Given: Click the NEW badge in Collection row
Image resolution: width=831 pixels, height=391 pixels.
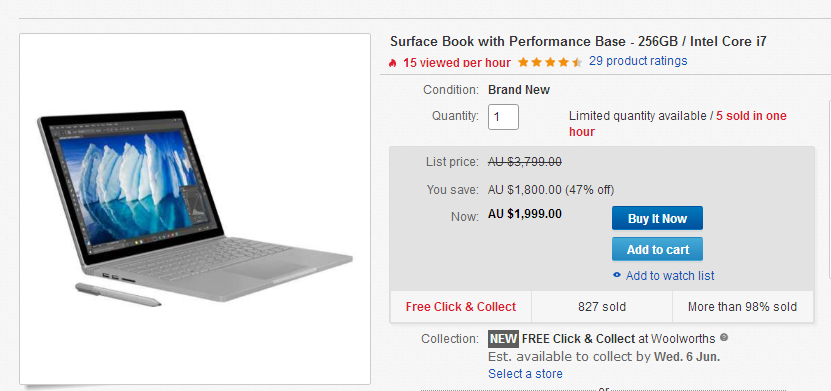Looking at the screenshot, I should point(503,339).
